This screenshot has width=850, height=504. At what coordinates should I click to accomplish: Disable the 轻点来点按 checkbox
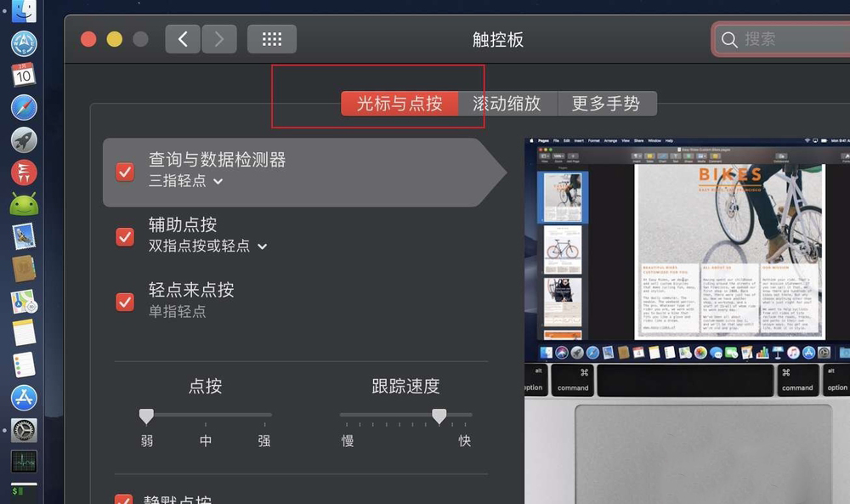click(x=125, y=302)
